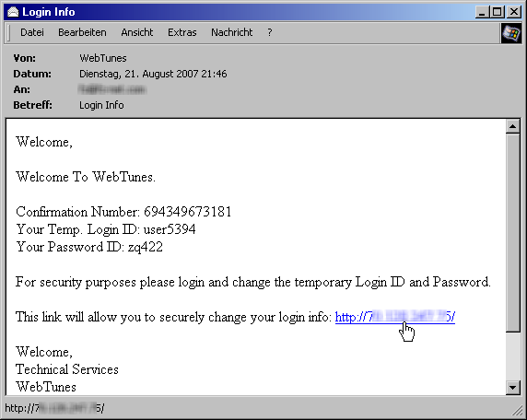Click the Windows flag logo icon
Viewport: 527px width, 420px height.
[x=510, y=33]
